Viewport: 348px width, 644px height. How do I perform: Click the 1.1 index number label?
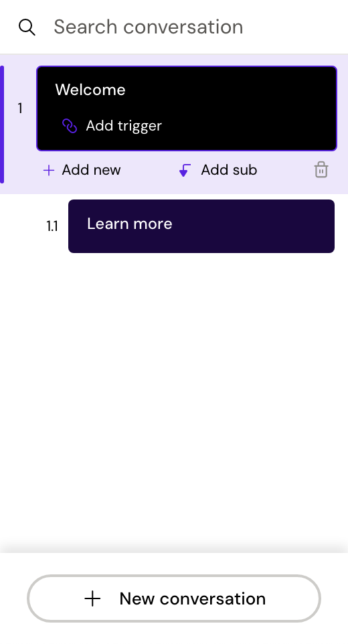[x=52, y=226]
